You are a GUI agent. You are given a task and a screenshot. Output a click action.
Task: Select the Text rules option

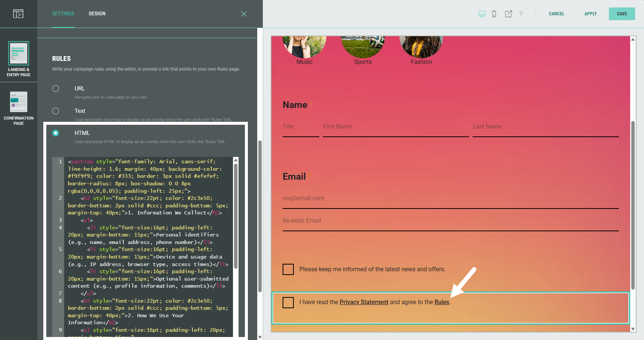tap(56, 111)
